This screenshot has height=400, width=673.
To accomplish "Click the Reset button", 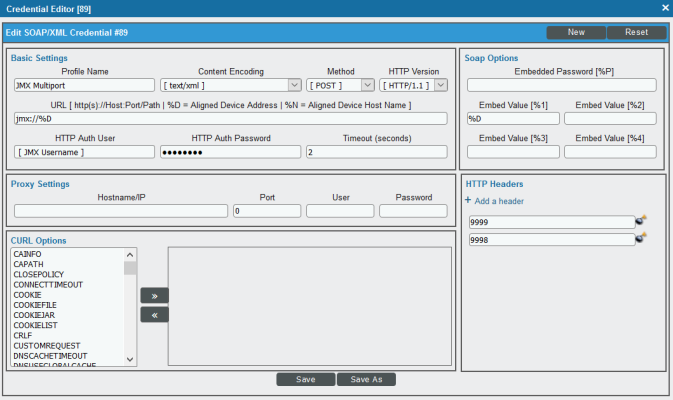I will [637, 32].
